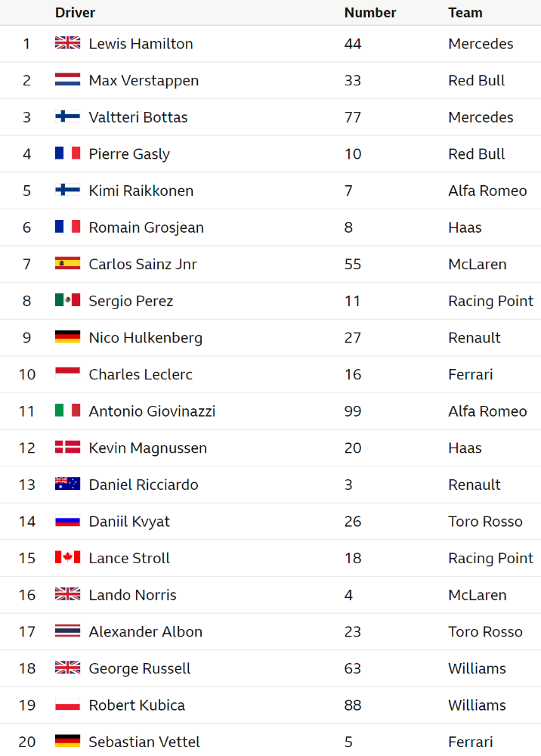
Task: Select the George Russell driver name
Action: tap(140, 669)
